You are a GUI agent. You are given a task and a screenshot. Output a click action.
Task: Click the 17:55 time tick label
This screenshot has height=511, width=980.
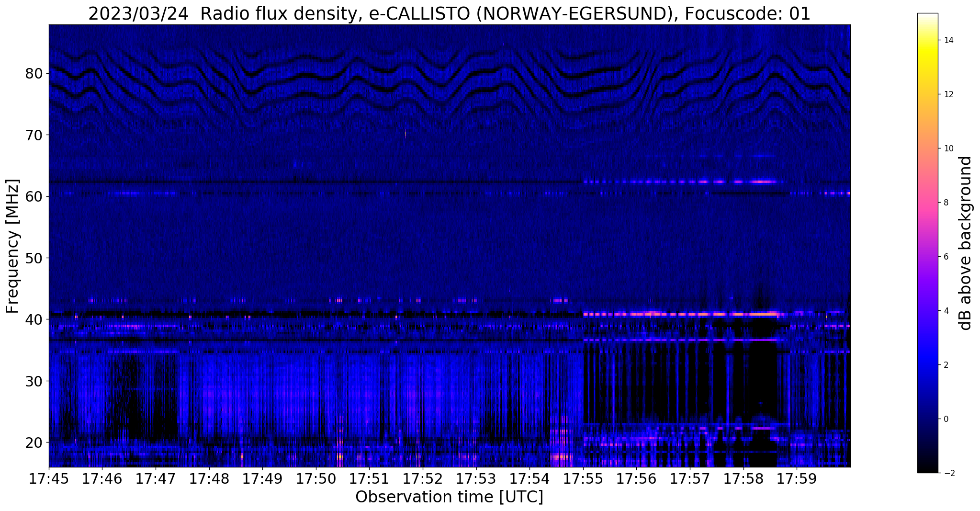coord(583,479)
